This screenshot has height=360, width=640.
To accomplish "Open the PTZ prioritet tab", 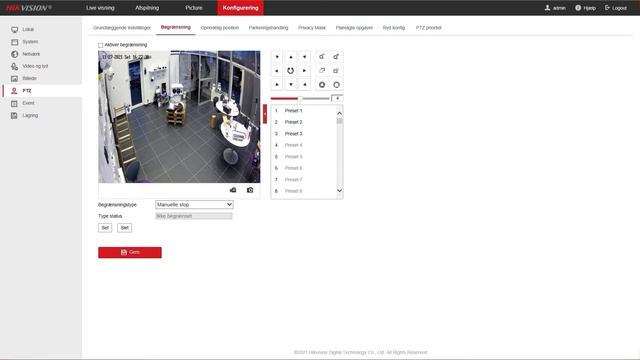I will pos(429,28).
